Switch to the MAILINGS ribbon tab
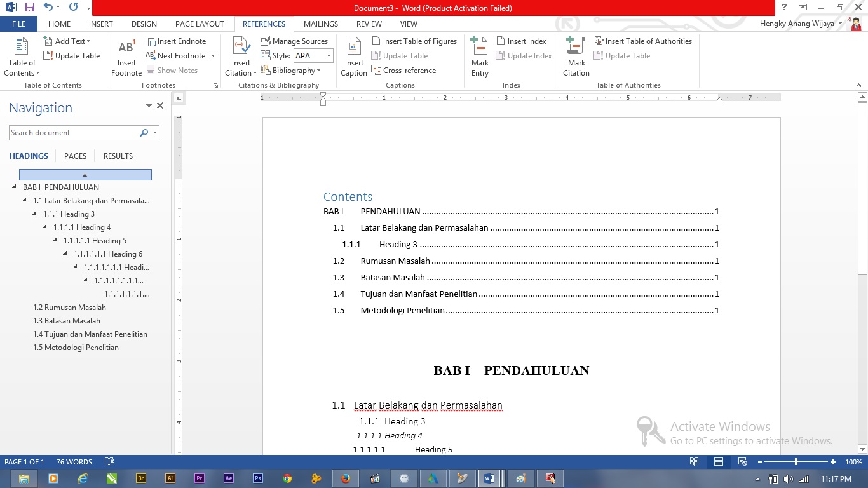868x488 pixels. click(x=320, y=24)
